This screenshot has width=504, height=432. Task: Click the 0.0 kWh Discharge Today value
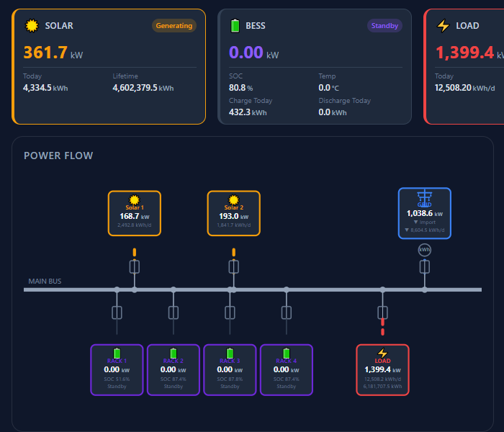click(333, 112)
